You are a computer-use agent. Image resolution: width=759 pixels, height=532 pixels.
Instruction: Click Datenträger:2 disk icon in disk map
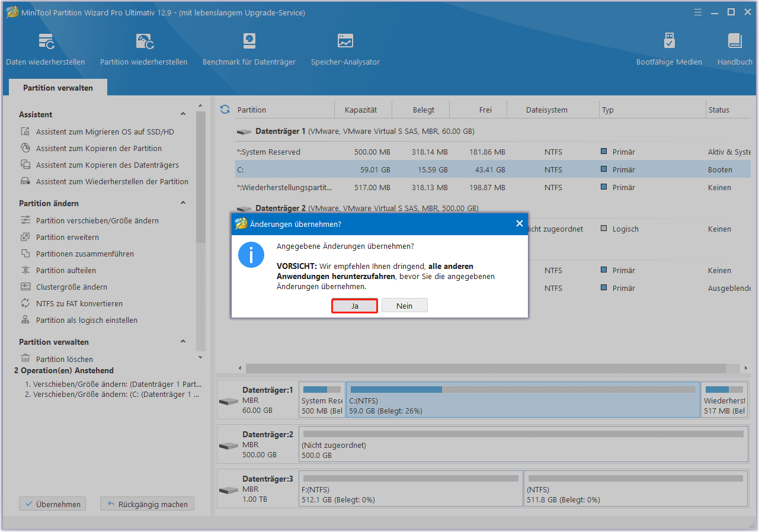[x=228, y=445]
